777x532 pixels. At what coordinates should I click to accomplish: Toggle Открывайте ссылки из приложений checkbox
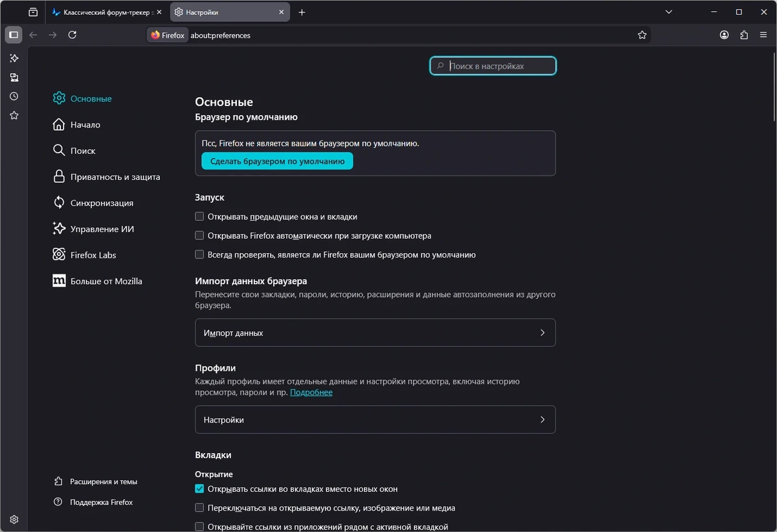199,527
